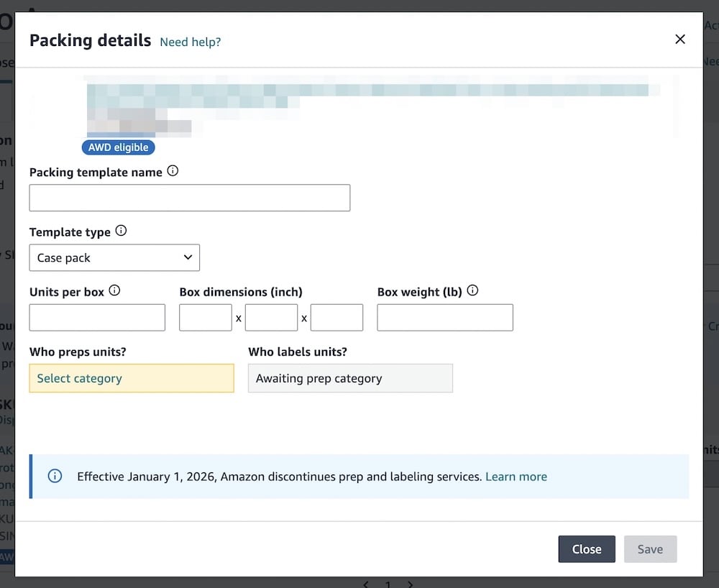
Task: Click info icon beside Units per box
Action: tap(114, 291)
